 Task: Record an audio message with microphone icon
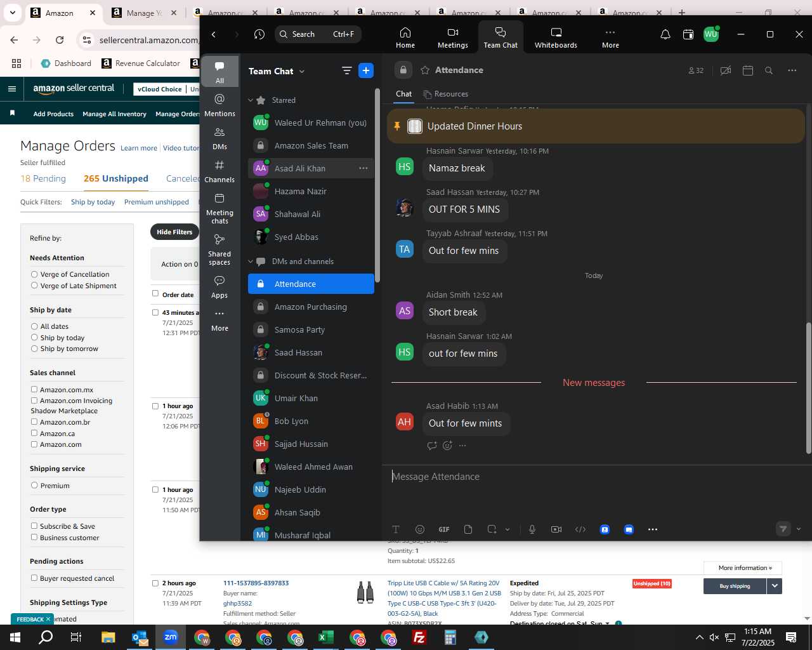click(532, 529)
